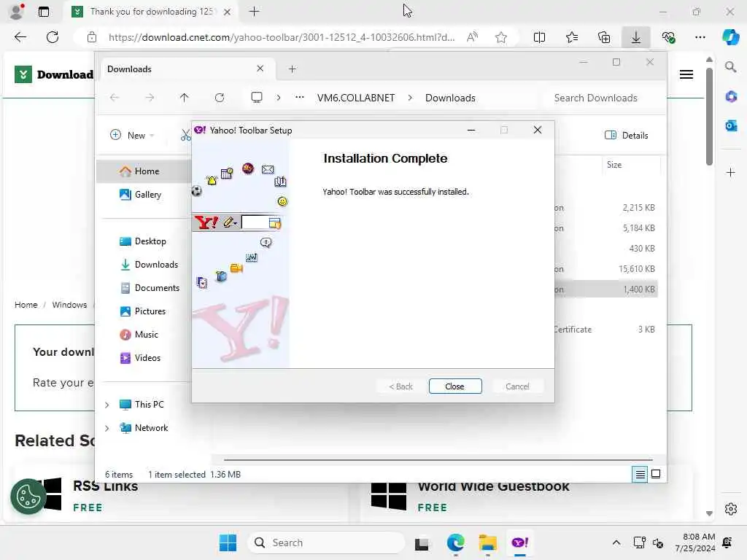Open File Explorer from taskbar

[487, 542]
